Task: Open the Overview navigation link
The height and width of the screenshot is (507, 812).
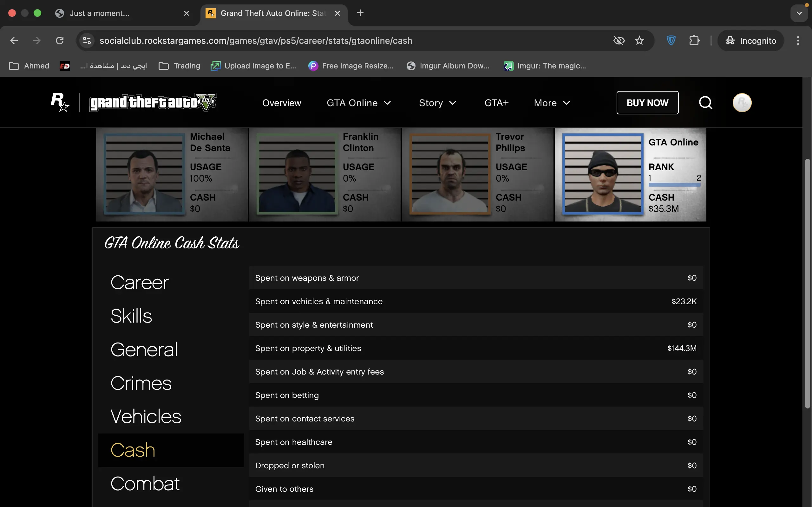Action: (x=282, y=103)
